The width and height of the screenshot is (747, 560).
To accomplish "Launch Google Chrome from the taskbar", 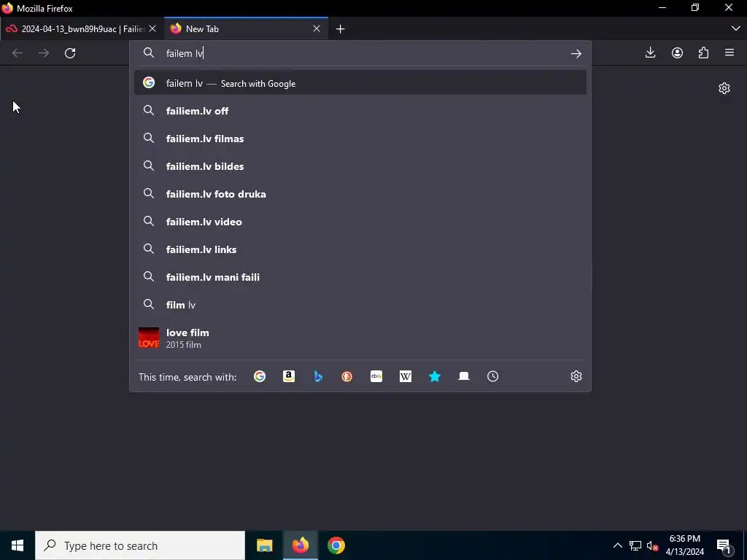I will point(336,545).
